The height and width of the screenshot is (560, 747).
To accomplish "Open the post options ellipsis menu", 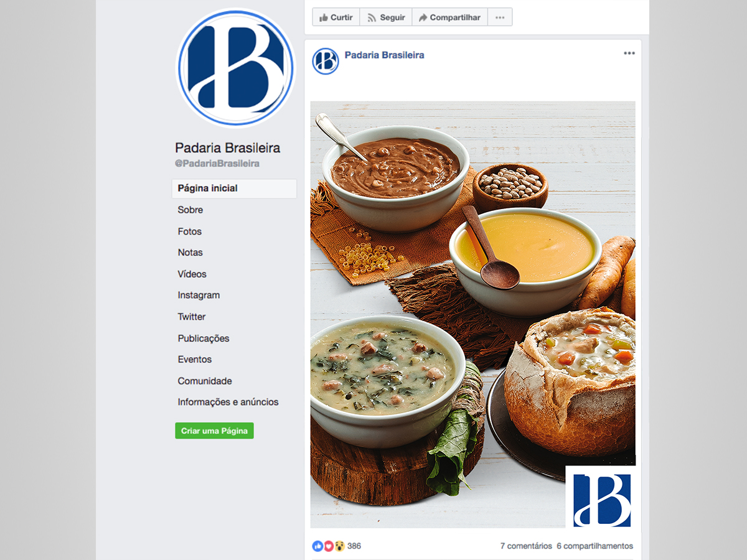I will pos(629,54).
